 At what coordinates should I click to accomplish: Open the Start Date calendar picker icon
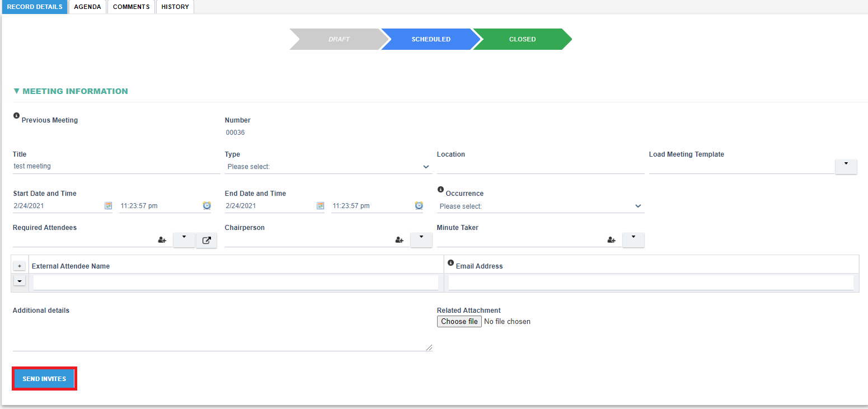point(109,206)
